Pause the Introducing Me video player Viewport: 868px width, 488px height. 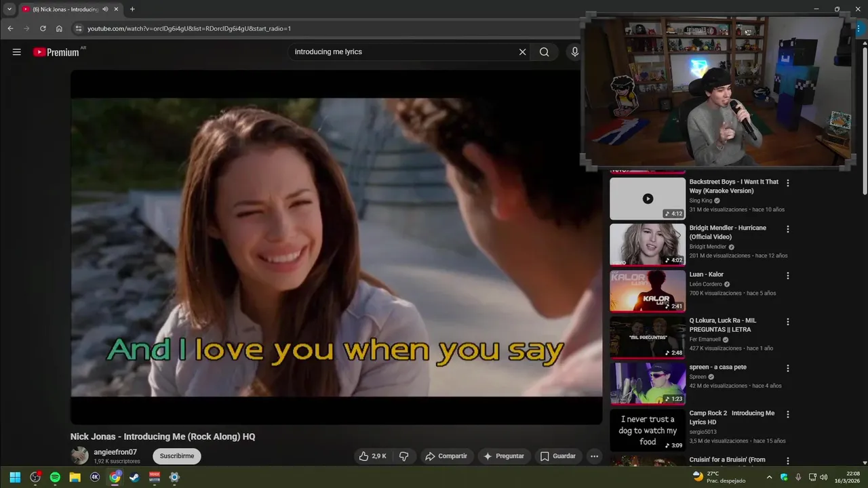coord(336,247)
